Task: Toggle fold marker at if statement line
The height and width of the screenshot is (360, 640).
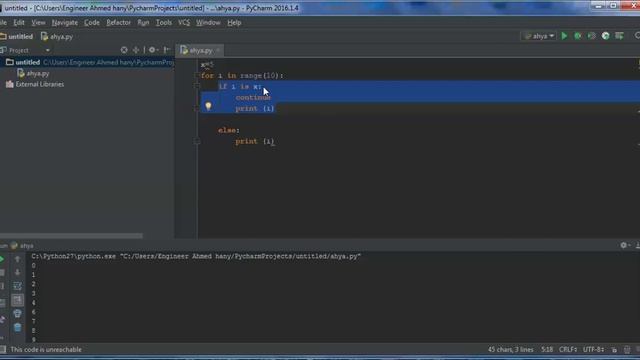Action: click(197, 86)
